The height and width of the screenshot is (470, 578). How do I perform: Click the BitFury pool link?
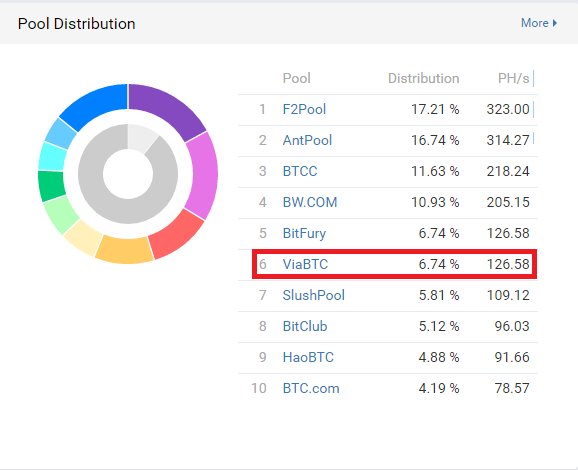(304, 233)
